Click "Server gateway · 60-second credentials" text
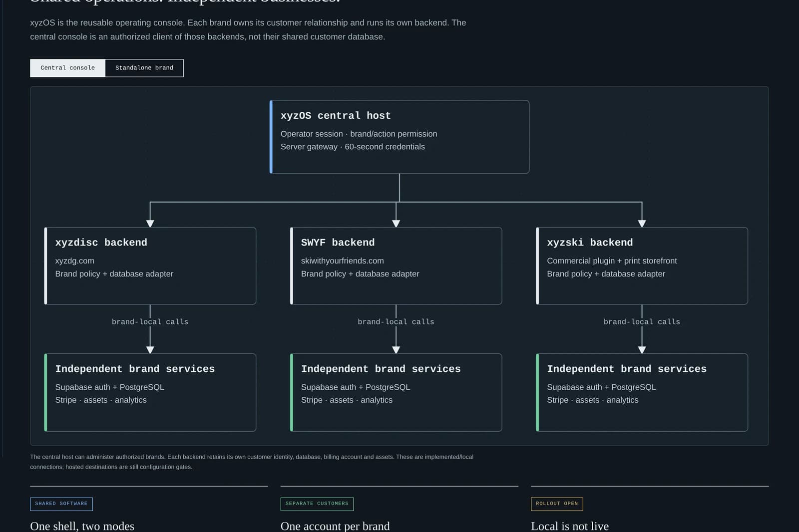This screenshot has width=799, height=532. point(353,147)
